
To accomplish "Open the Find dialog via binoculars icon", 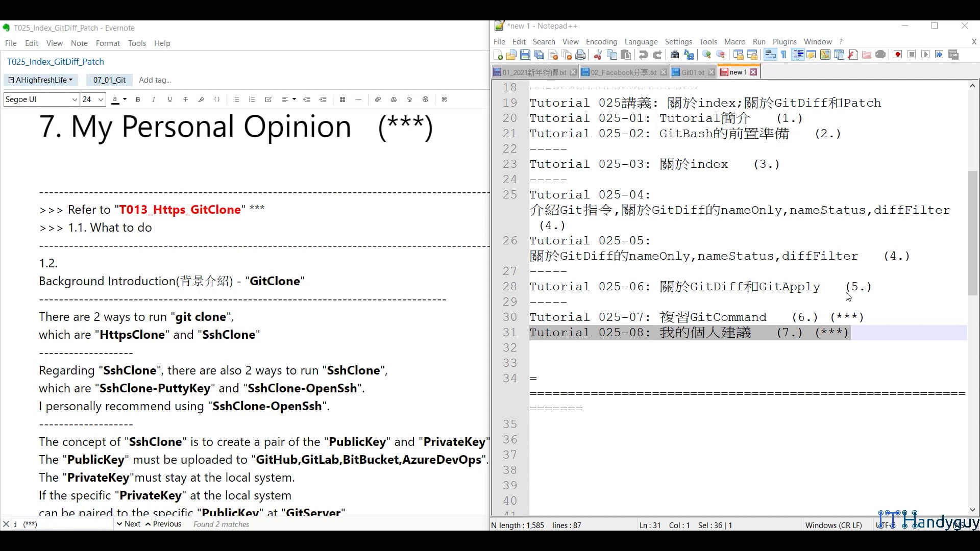I will pyautogui.click(x=675, y=55).
